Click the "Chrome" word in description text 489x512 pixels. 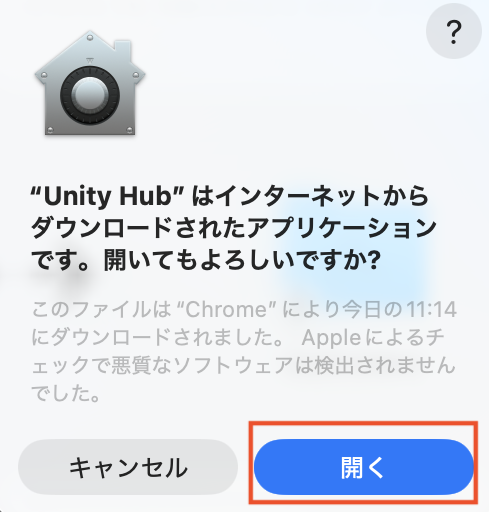point(227,309)
